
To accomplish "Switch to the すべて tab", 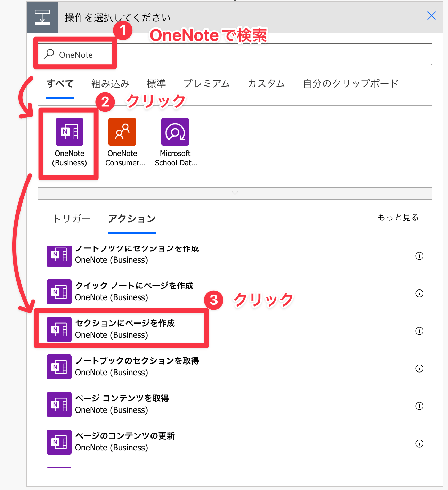I will (x=60, y=83).
